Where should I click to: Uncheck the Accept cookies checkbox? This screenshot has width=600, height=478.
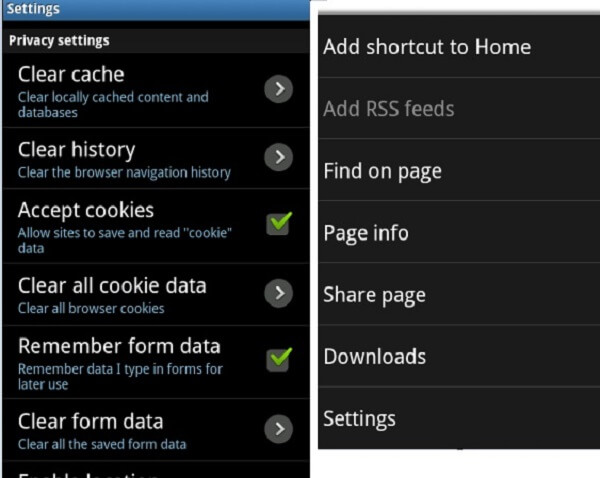pos(279,223)
